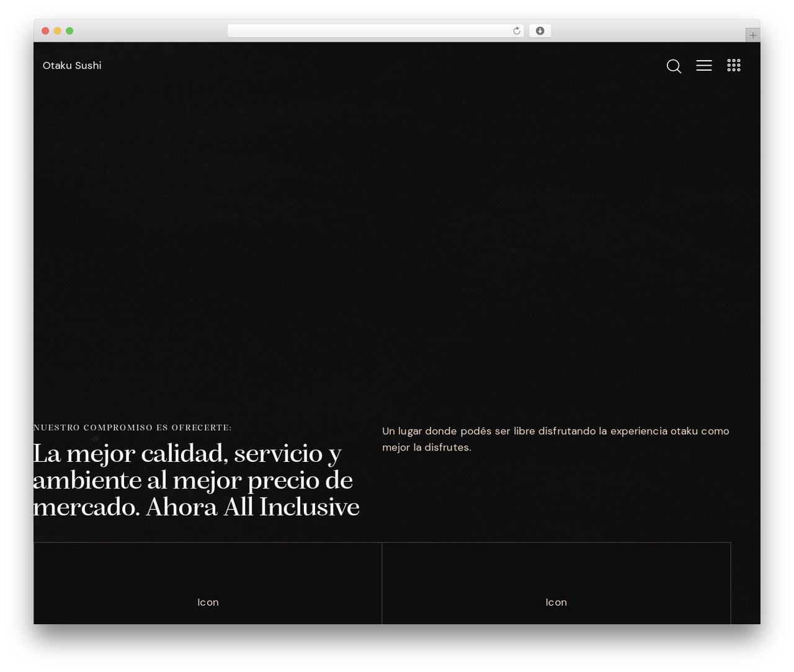
Task: Reload the page with the refresh icon
Action: click(x=516, y=31)
